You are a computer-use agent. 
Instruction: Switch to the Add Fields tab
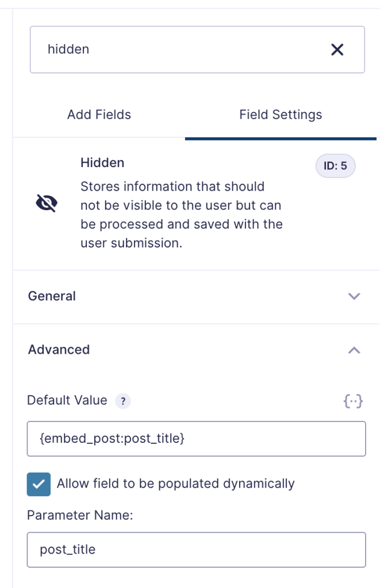[x=99, y=114]
